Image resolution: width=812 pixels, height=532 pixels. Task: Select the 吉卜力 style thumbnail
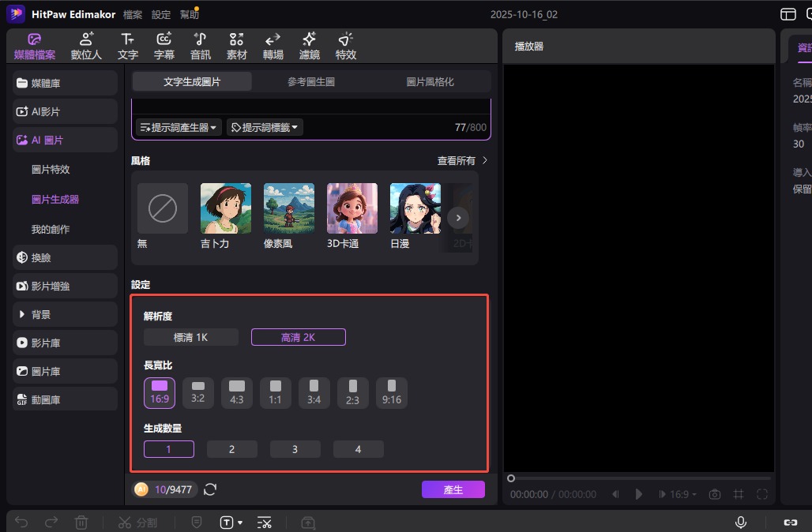[226, 208]
